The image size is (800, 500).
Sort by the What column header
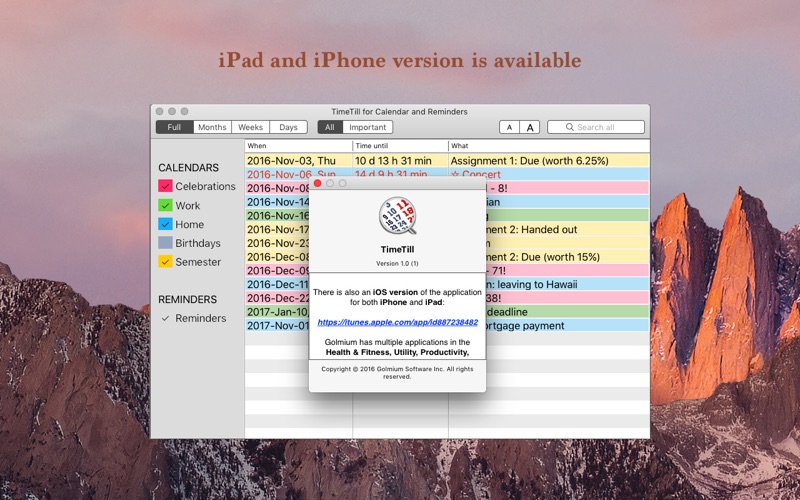(549, 146)
